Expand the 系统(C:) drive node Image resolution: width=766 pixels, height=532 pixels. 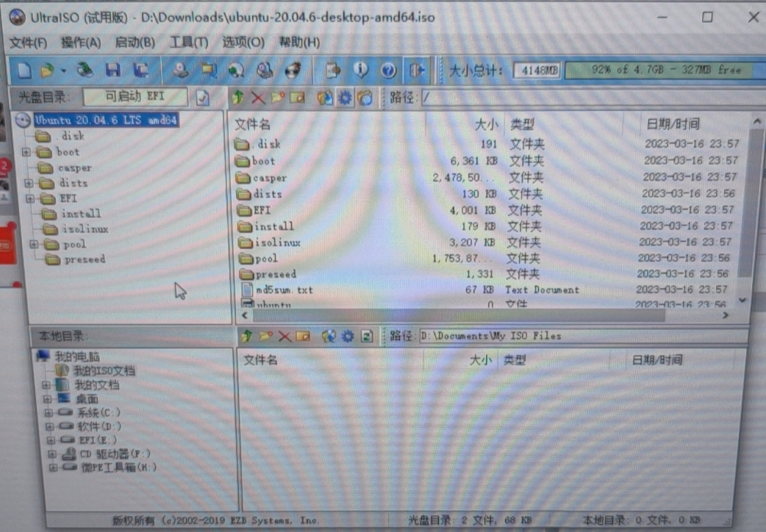click(49, 413)
